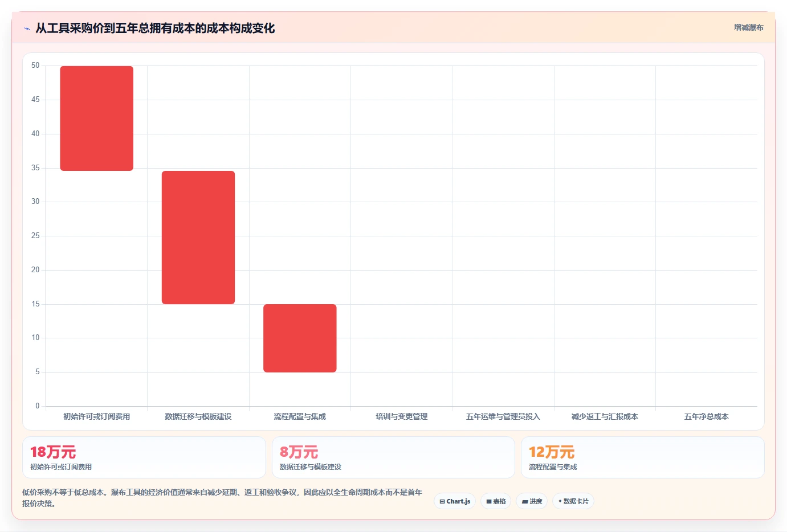Click the red 流程配置与集成 waterfall bar
Image resolution: width=787 pixels, height=532 pixels.
300,338
